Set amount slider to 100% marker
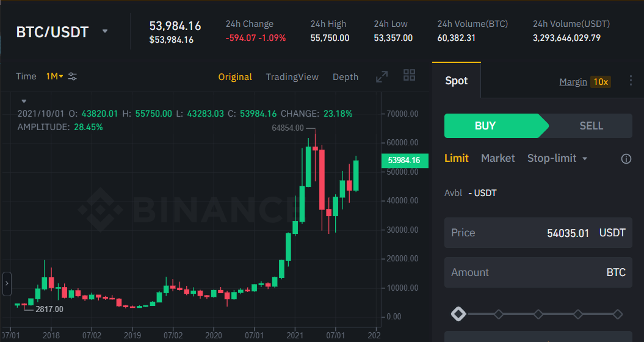Screen dimensions: 644x342 click(x=618, y=315)
